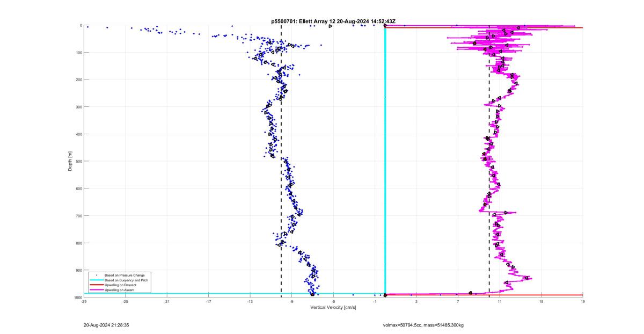Click the depth tick label '300'
The width and height of the screenshot is (644, 334).
pos(78,107)
